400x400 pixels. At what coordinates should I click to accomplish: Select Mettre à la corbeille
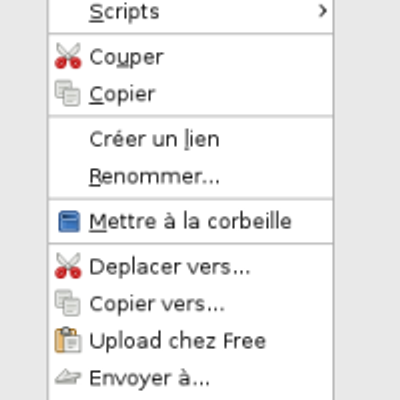(x=191, y=221)
